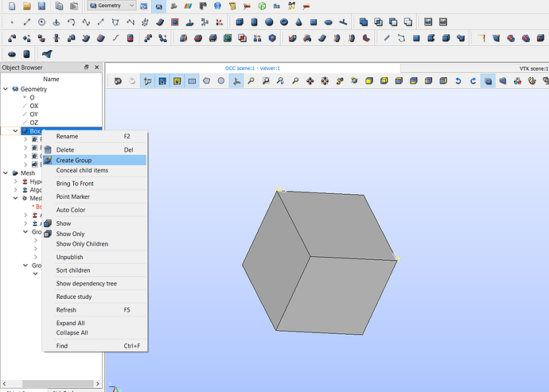This screenshot has width=549, height=392.
Task: Collapse the Geometry tree node
Action: (x=6, y=89)
